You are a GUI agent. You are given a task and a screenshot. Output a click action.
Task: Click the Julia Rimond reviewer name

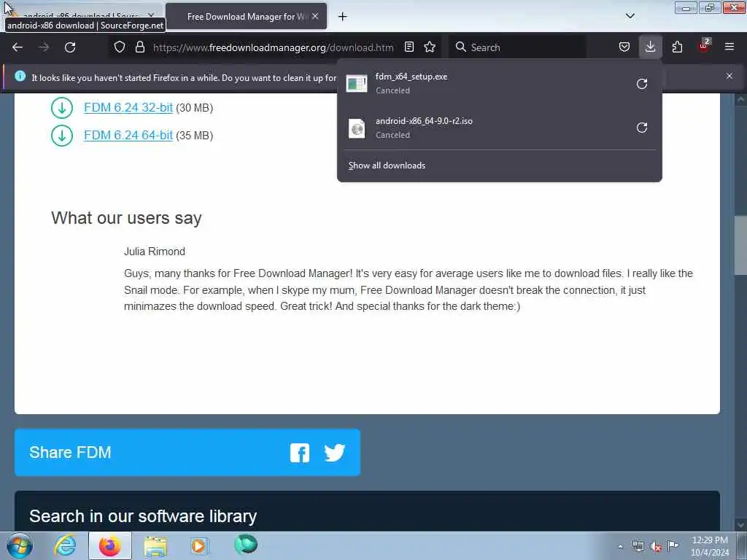(x=155, y=252)
